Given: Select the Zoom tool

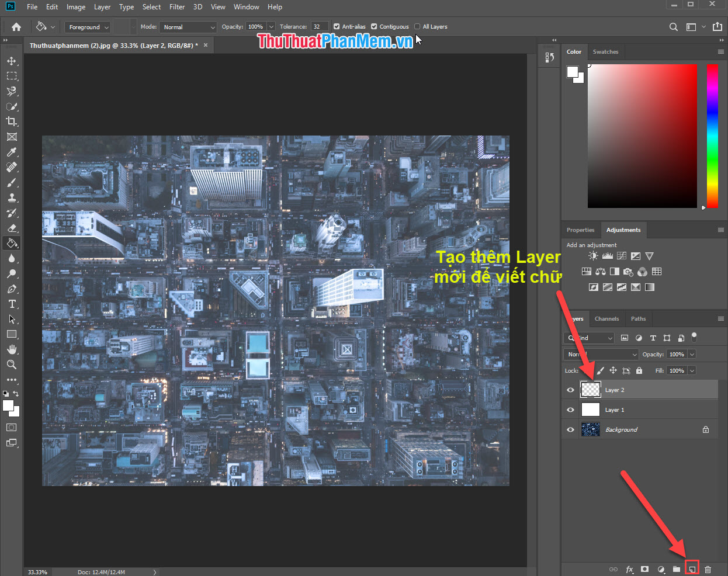Looking at the screenshot, I should (12, 365).
